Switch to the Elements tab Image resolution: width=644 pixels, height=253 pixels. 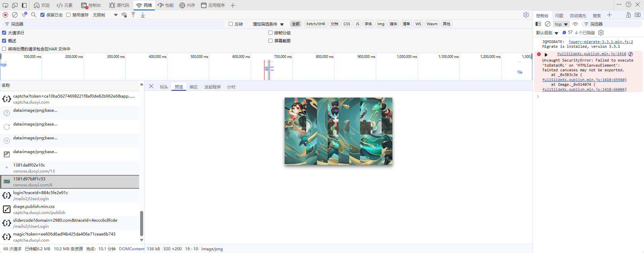pos(64,5)
